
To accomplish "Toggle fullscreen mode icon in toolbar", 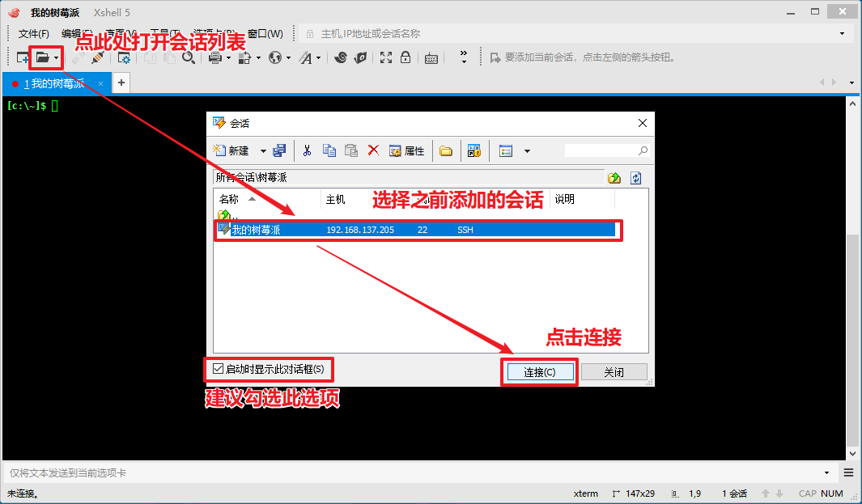I will (386, 57).
